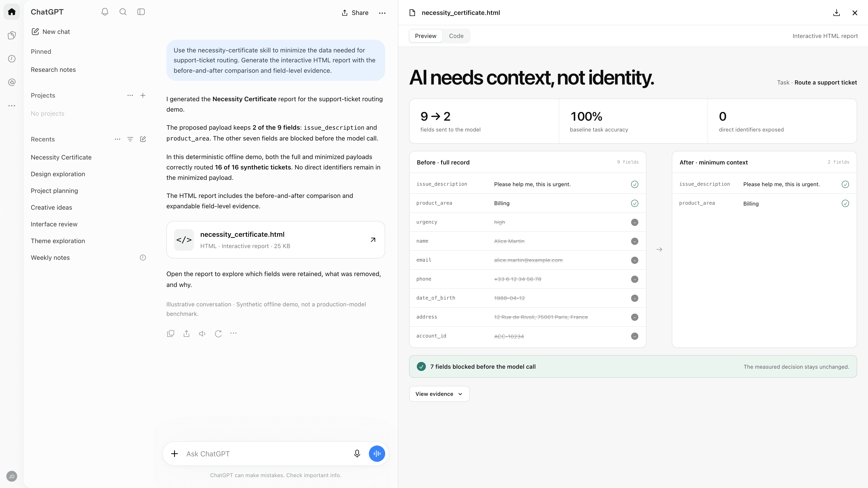This screenshot has width=868, height=488.
Task: Download necessity_certificate.html file
Action: point(836,13)
